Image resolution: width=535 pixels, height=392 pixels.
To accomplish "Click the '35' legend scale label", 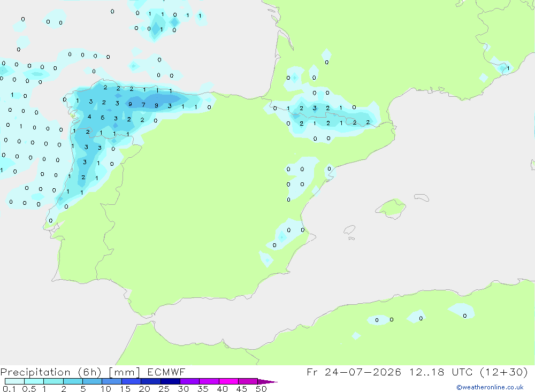I will (x=203, y=389).
